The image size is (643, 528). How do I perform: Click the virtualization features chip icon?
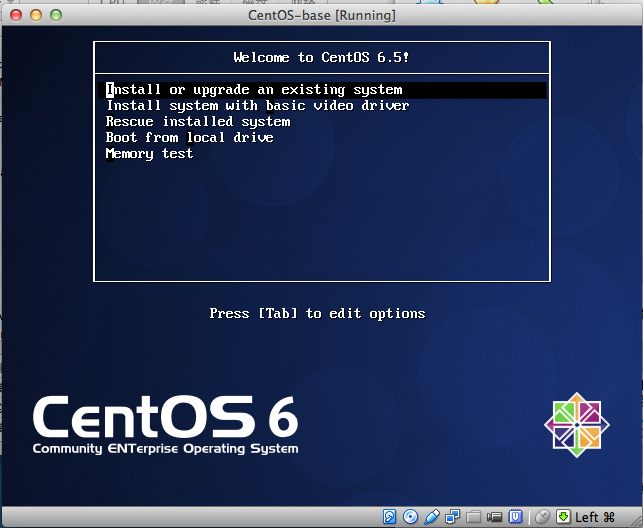point(515,517)
